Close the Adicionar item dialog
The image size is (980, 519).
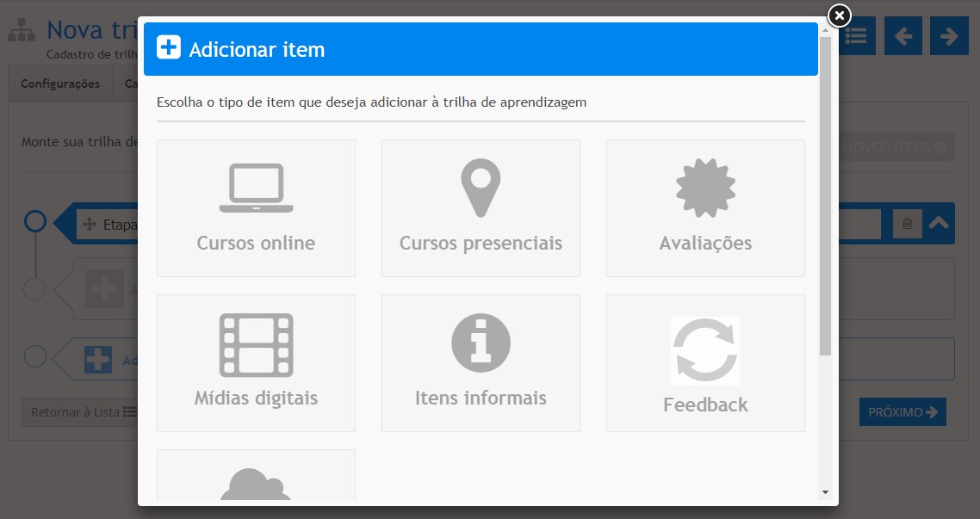839,15
